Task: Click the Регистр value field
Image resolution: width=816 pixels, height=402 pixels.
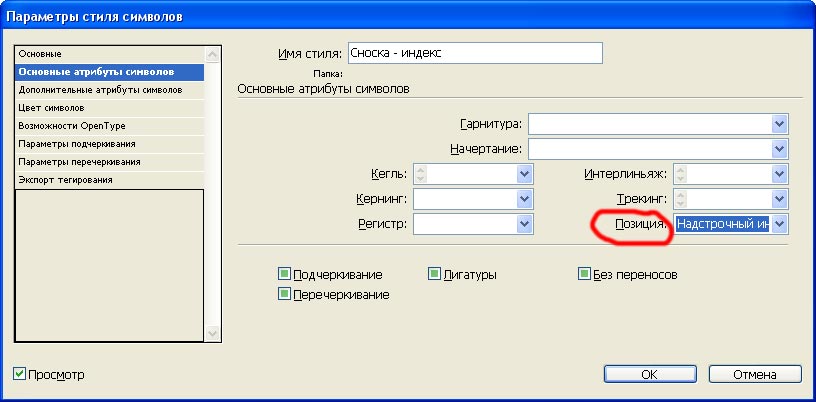Action: pyautogui.click(x=465, y=224)
